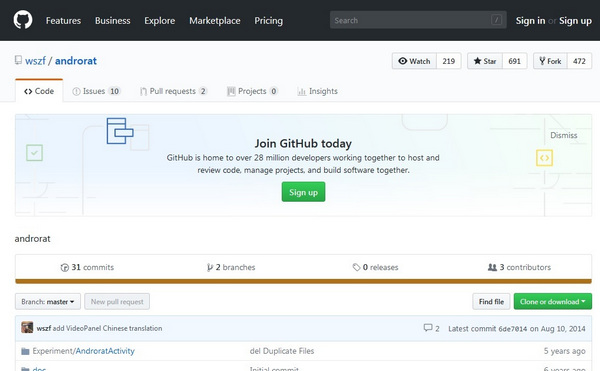Watch this repository
This screenshot has width=600, height=371.
pos(414,61)
